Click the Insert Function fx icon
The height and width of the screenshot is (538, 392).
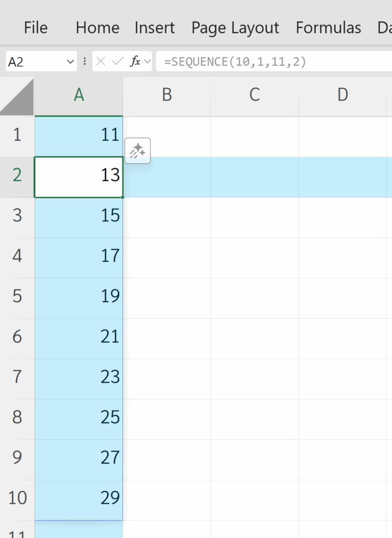click(136, 61)
